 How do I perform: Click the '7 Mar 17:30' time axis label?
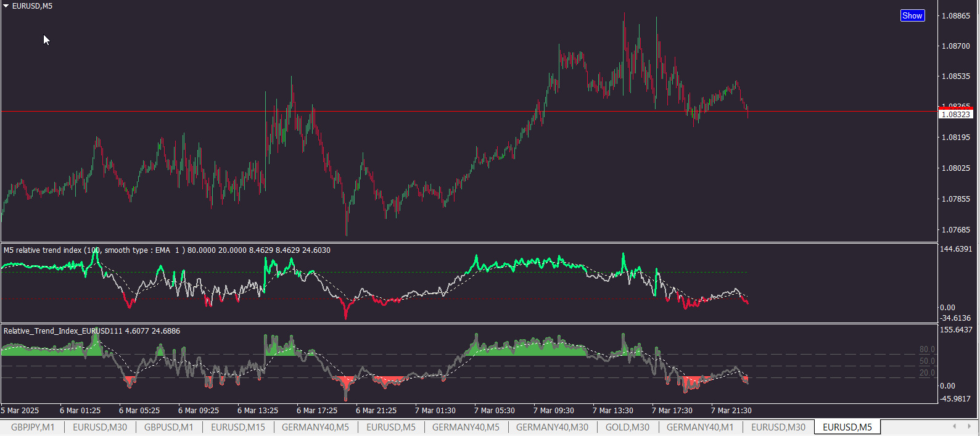coord(672,411)
